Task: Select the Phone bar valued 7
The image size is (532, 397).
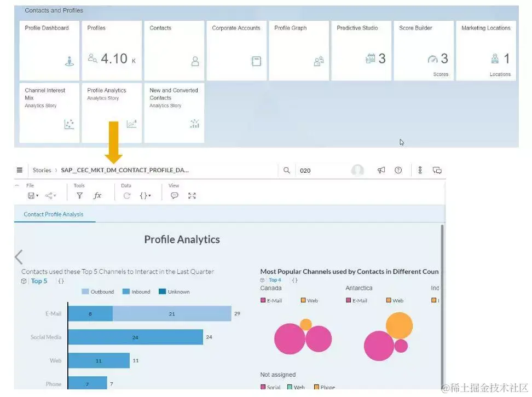Action: (88, 383)
